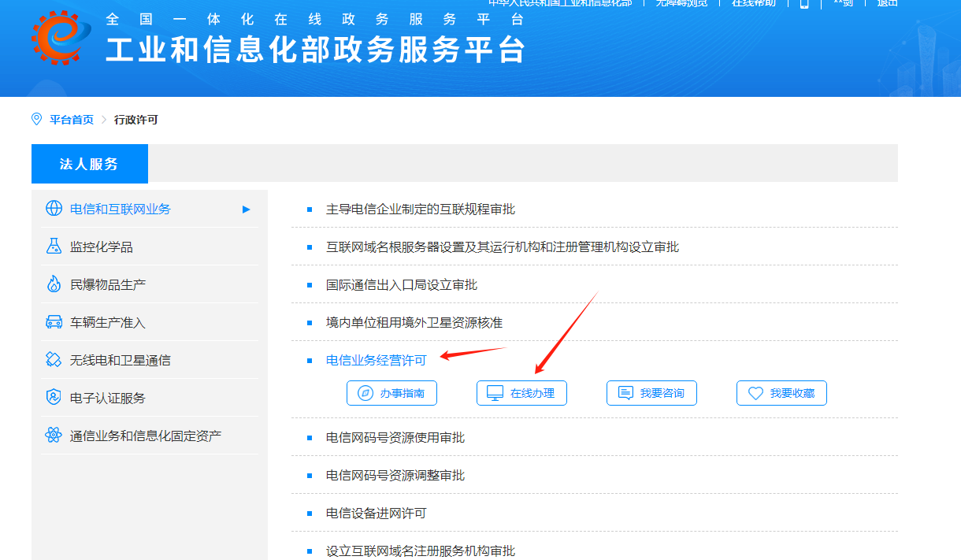Image resolution: width=961 pixels, height=560 pixels.
Task: Open 通信业务和信息化固定资产 category
Action: coord(150,436)
